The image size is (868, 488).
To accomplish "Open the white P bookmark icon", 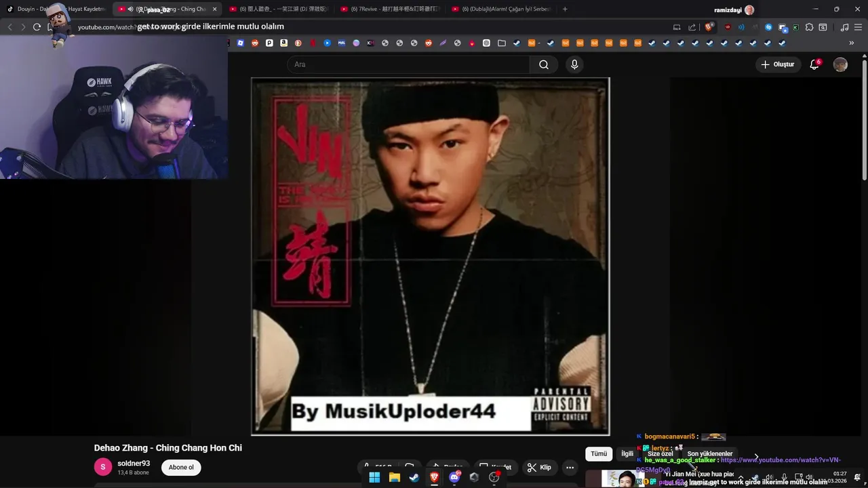I will click(269, 43).
